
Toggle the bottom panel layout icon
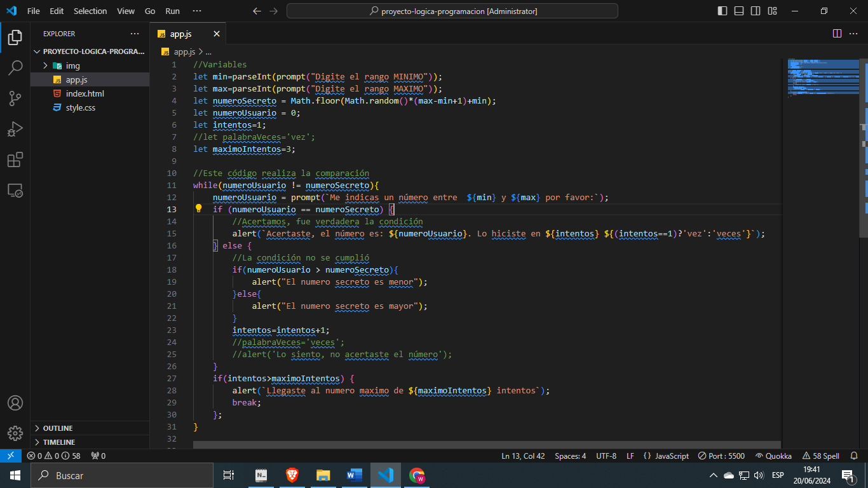pos(739,11)
